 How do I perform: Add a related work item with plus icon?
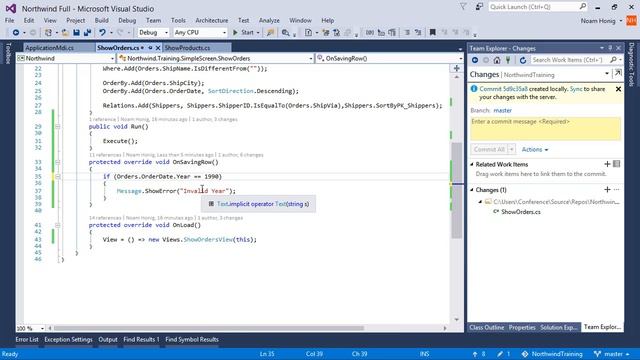[x=607, y=164]
